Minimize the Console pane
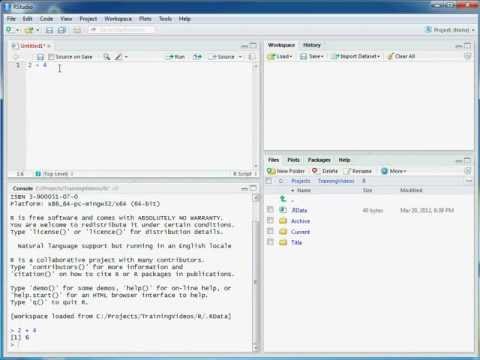The image size is (480, 360). click(x=245, y=189)
